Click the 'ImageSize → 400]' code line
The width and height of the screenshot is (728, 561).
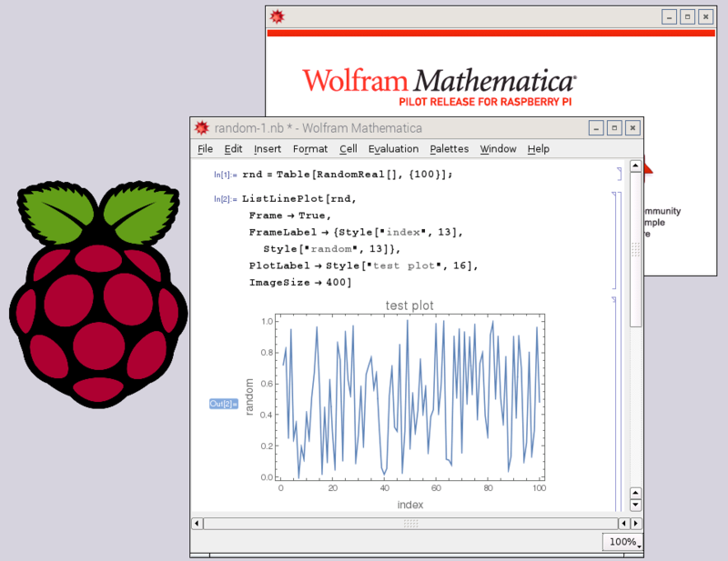(x=300, y=283)
